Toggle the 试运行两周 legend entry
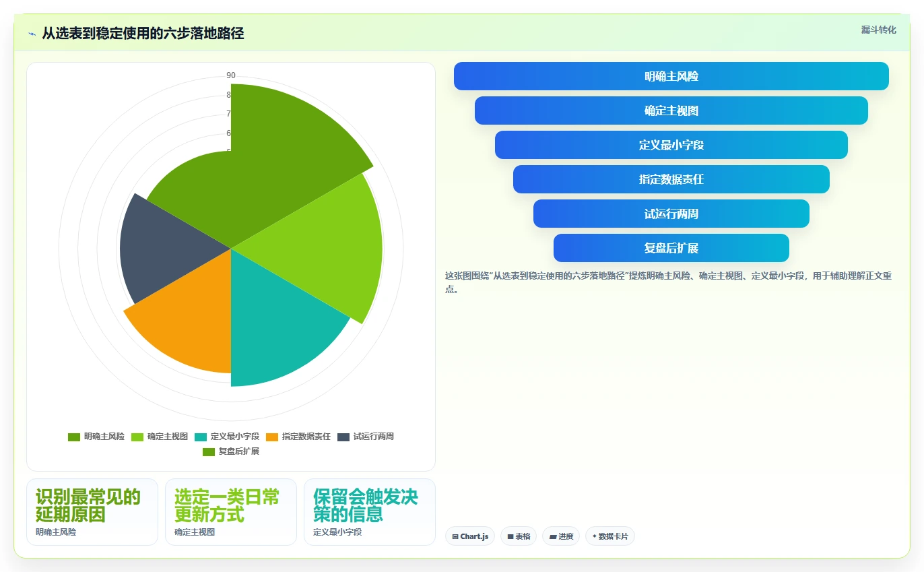 tap(366, 437)
